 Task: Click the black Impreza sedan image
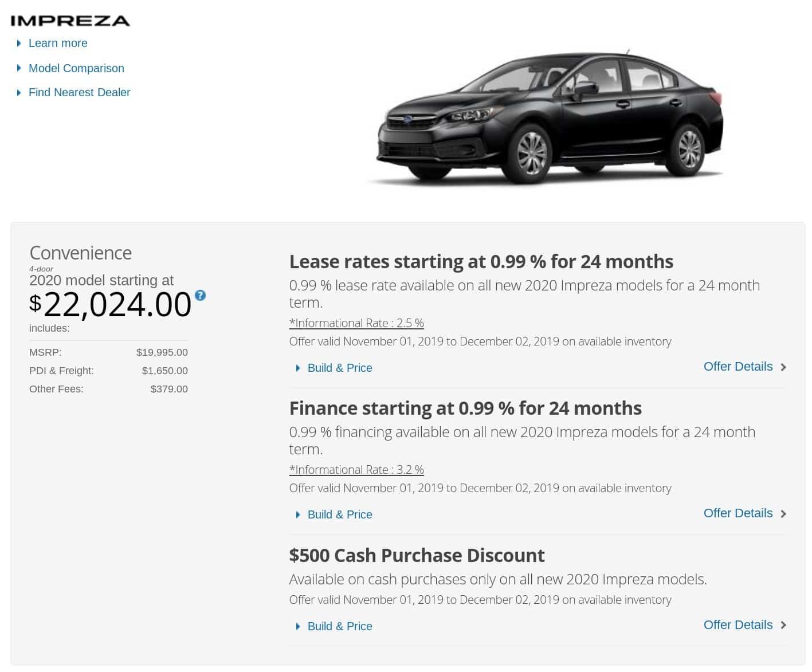548,117
